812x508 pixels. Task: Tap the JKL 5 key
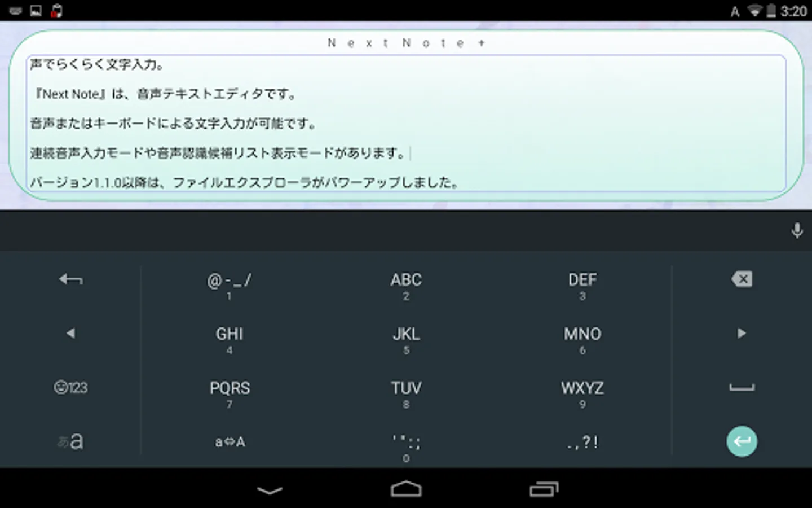tap(406, 339)
